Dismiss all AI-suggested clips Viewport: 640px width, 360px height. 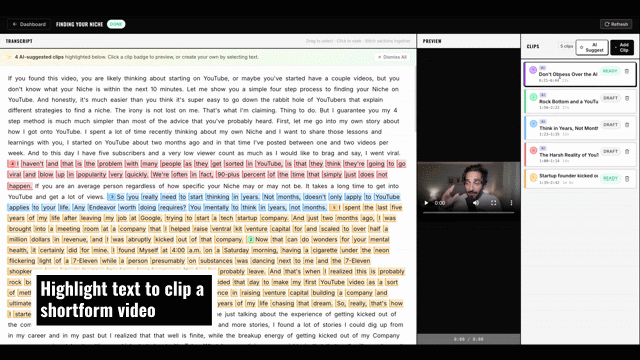pos(393,57)
